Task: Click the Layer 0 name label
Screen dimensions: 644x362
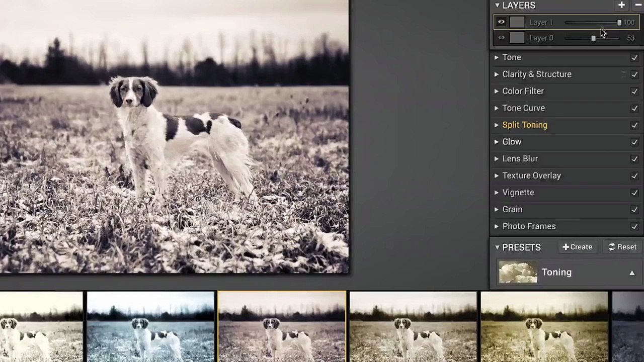Action: pyautogui.click(x=541, y=38)
